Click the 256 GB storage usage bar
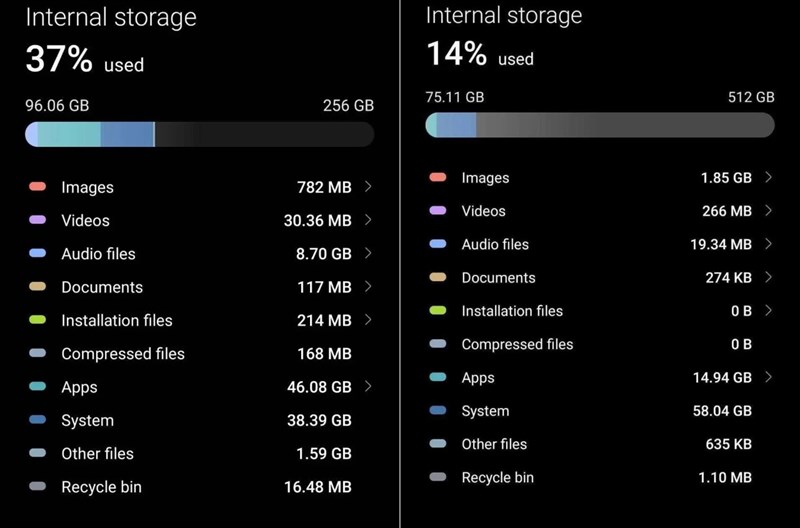The height and width of the screenshot is (528, 800). (199, 135)
